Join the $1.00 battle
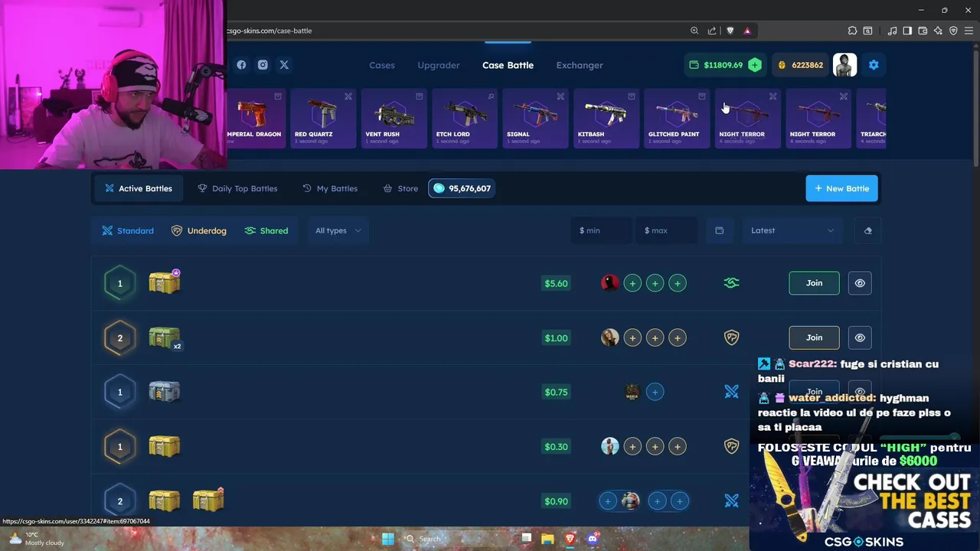 coord(814,337)
